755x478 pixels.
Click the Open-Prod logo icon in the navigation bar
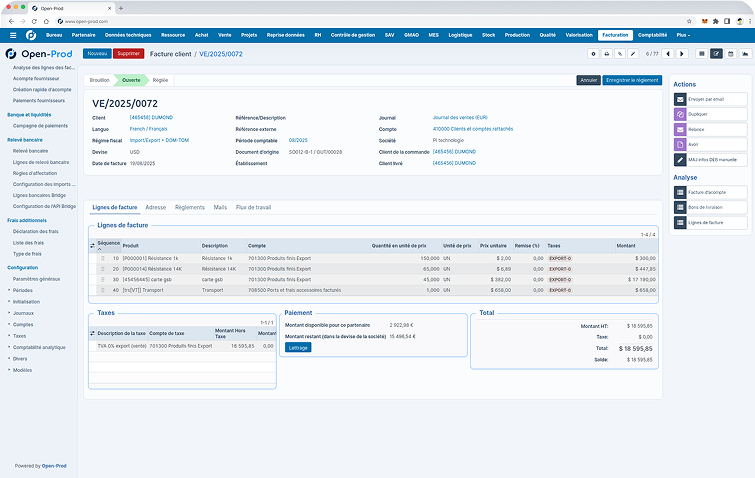(31, 35)
